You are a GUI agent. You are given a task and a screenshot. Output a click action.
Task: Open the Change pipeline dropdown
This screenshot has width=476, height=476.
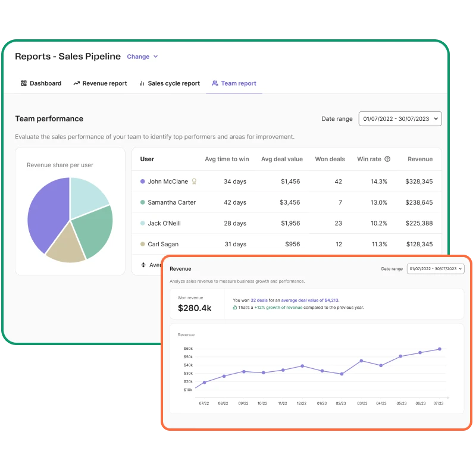coord(142,57)
